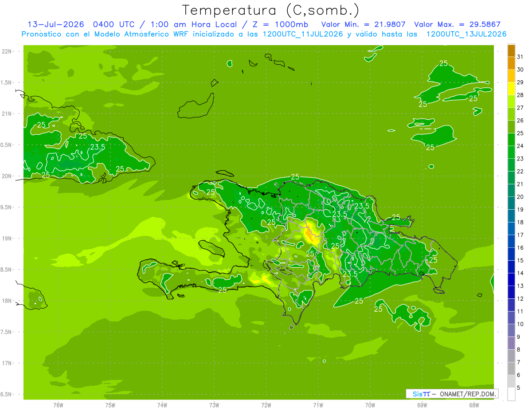
Task: Click the legend value 22
Action: [x=520, y=171]
